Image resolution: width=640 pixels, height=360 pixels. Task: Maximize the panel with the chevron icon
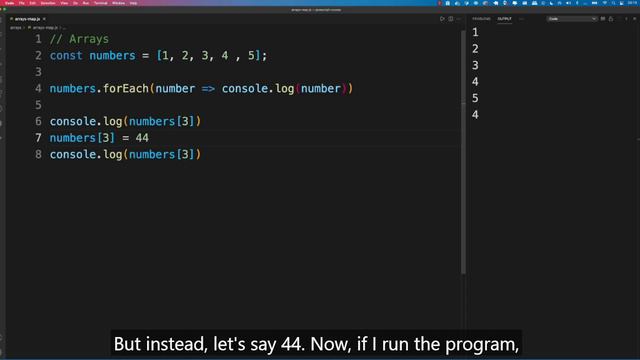click(x=627, y=19)
